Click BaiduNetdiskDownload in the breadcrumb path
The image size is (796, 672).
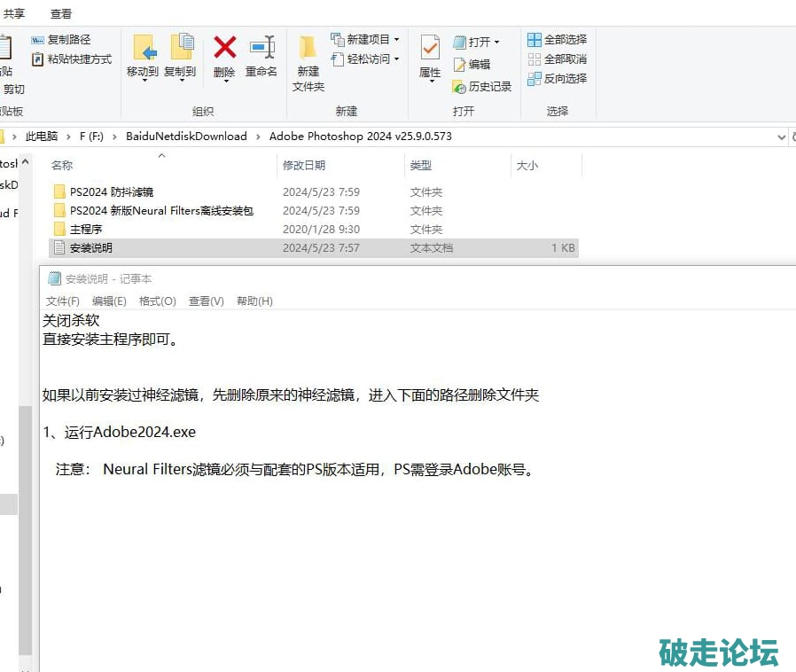pyautogui.click(x=186, y=137)
